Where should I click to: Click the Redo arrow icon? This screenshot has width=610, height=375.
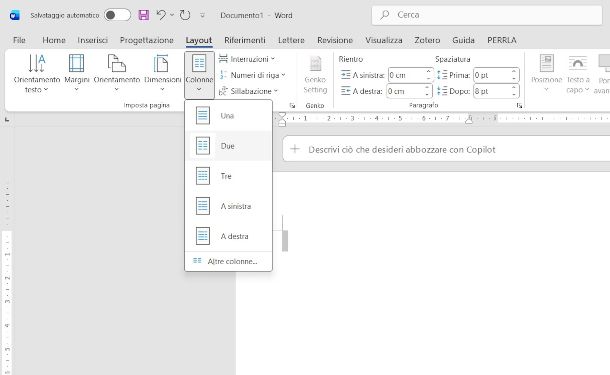185,15
